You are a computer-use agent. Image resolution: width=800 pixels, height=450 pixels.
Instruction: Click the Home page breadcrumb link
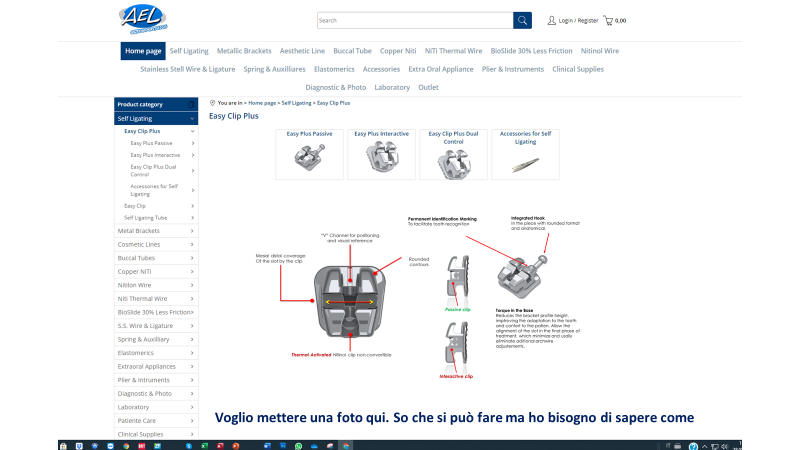click(x=262, y=103)
